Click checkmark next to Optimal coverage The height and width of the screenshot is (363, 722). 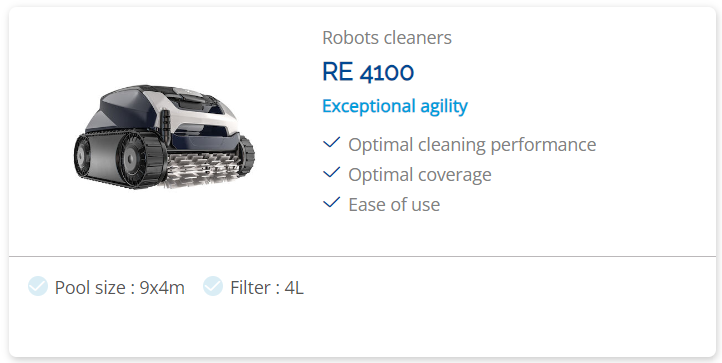pos(332,173)
